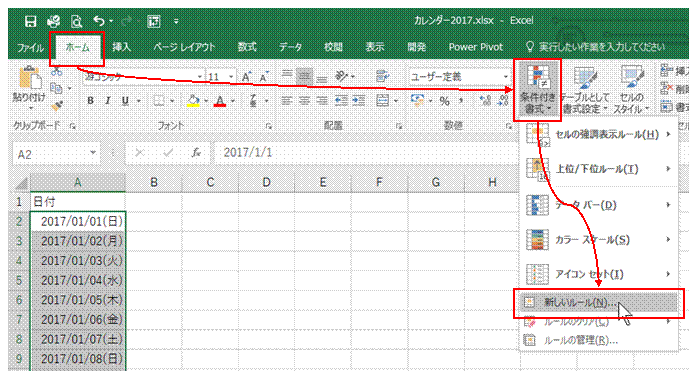
Task: Open the font size 11 dropdown
Action: (x=231, y=77)
